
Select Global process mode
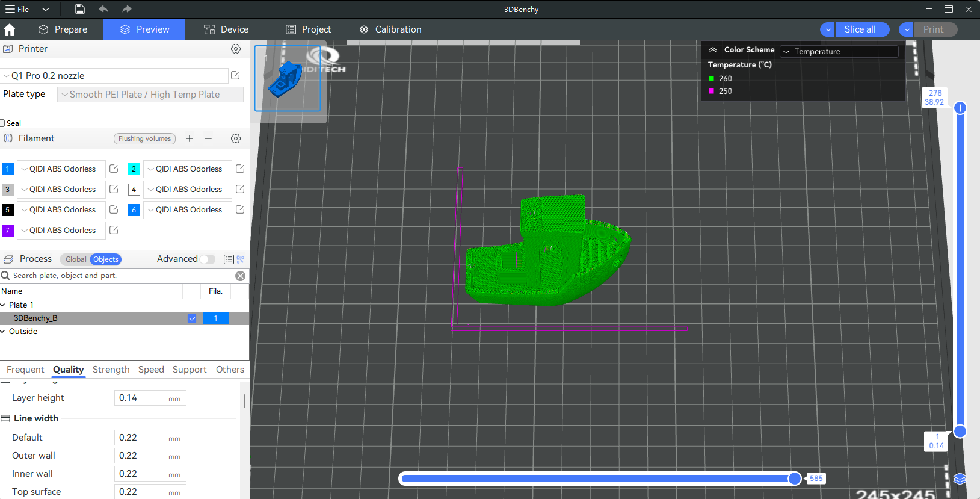pyautogui.click(x=76, y=259)
